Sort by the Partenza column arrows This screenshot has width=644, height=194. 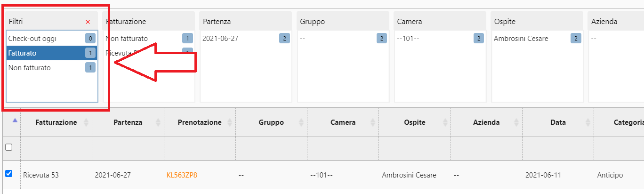click(158, 122)
